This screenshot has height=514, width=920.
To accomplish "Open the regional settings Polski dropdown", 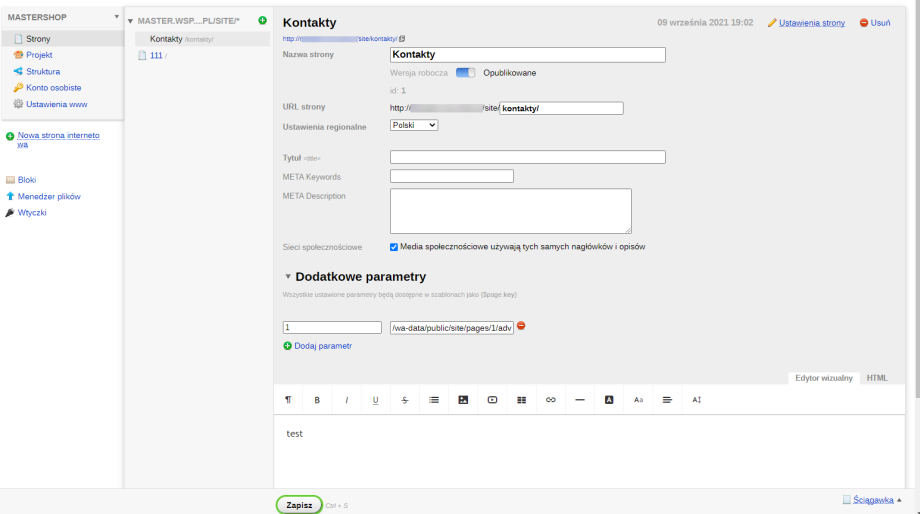I will pos(414,125).
